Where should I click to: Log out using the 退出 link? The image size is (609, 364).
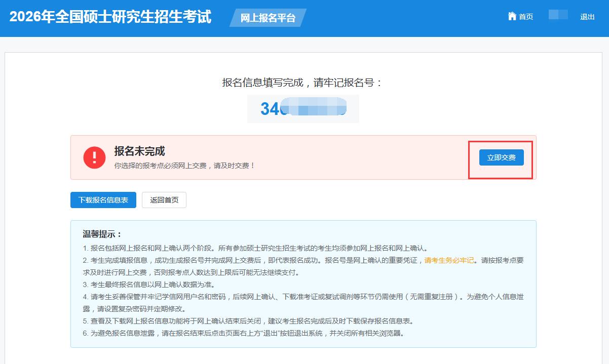(x=587, y=17)
